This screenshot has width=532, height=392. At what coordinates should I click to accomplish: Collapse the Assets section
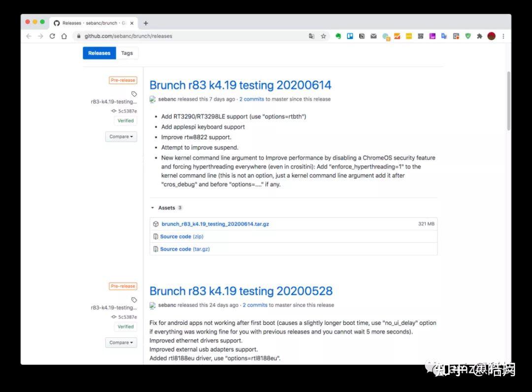tap(153, 207)
